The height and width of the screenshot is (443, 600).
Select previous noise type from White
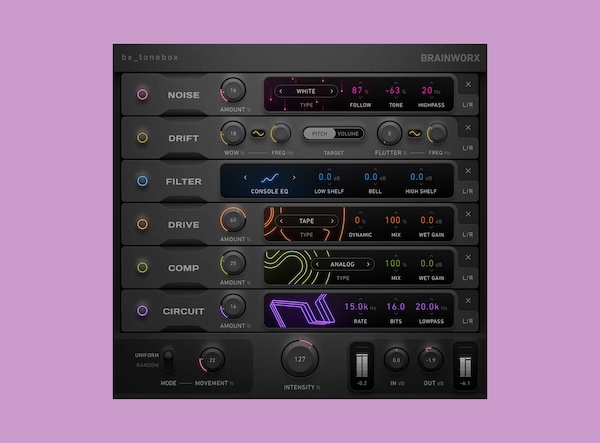pos(280,91)
